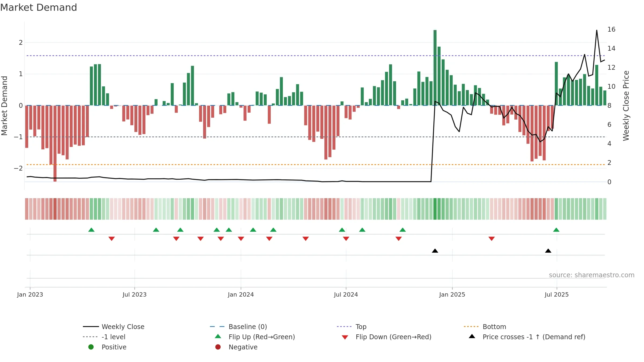Click the deepest red demand bar below -2
644x362 pixels.
(55, 143)
